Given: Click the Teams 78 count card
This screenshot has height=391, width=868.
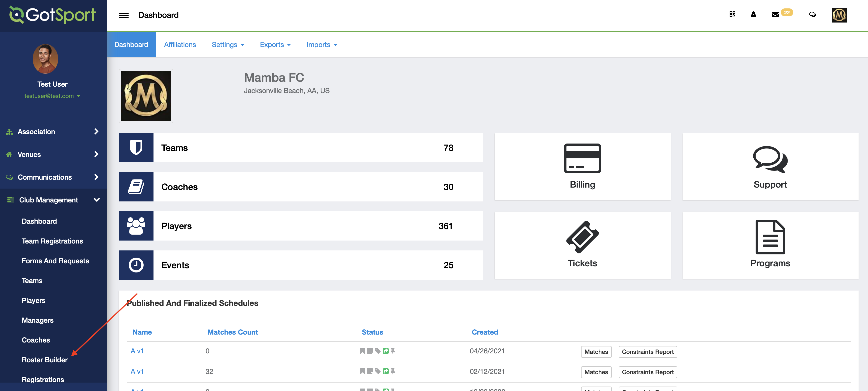Looking at the screenshot, I should pos(301,148).
